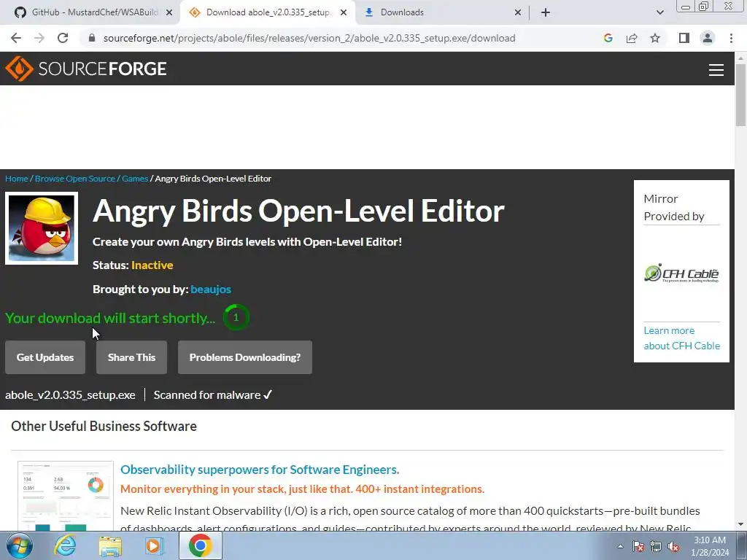Click the address bar URL

[x=309, y=38]
